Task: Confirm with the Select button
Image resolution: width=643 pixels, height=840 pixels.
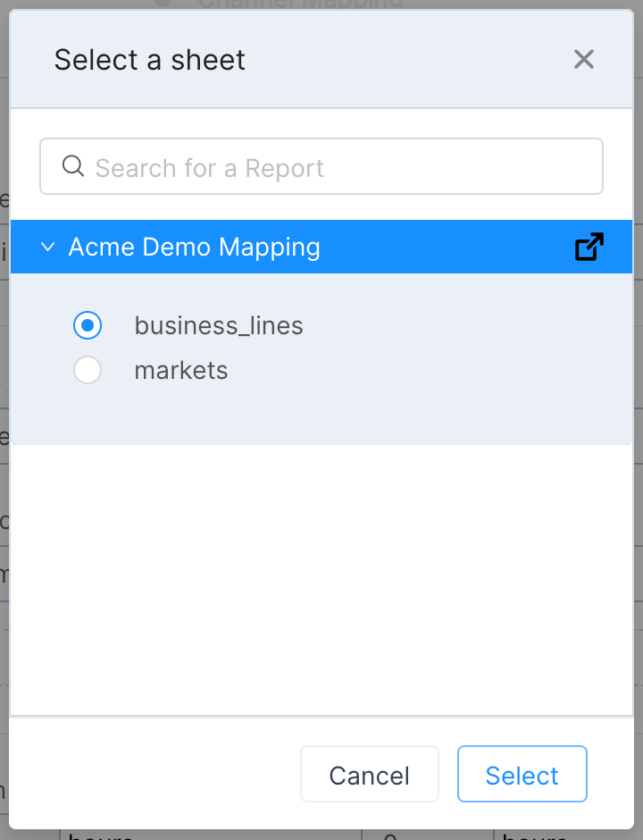Action: tap(522, 774)
